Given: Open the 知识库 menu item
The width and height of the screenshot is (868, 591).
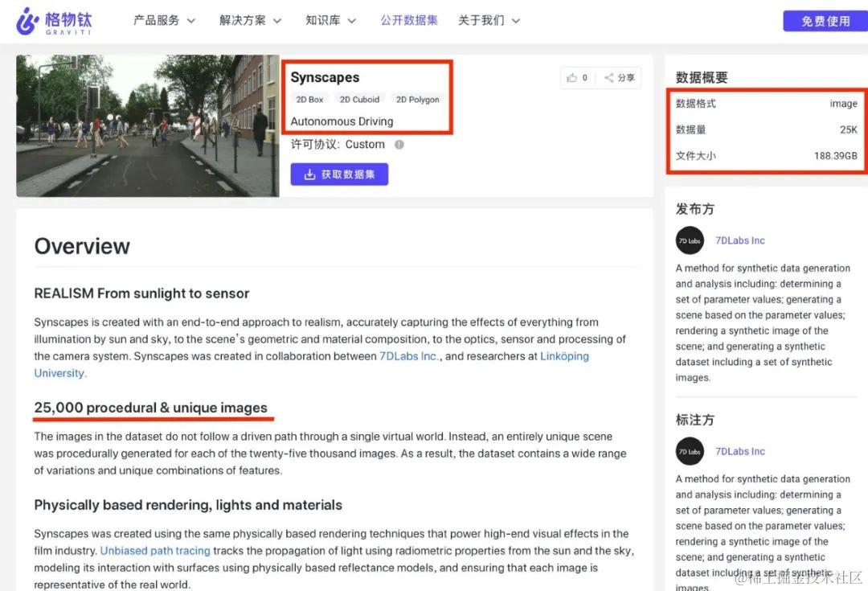Looking at the screenshot, I should coord(323,20).
